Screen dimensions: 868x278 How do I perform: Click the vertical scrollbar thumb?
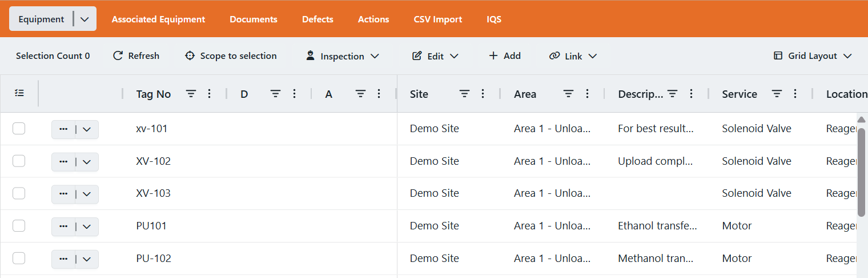point(862,172)
